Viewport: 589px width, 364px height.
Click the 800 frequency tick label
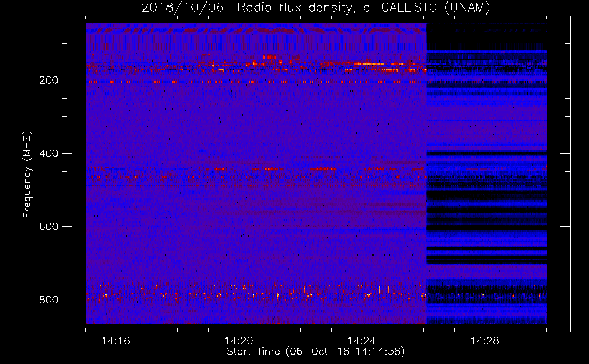click(49, 300)
